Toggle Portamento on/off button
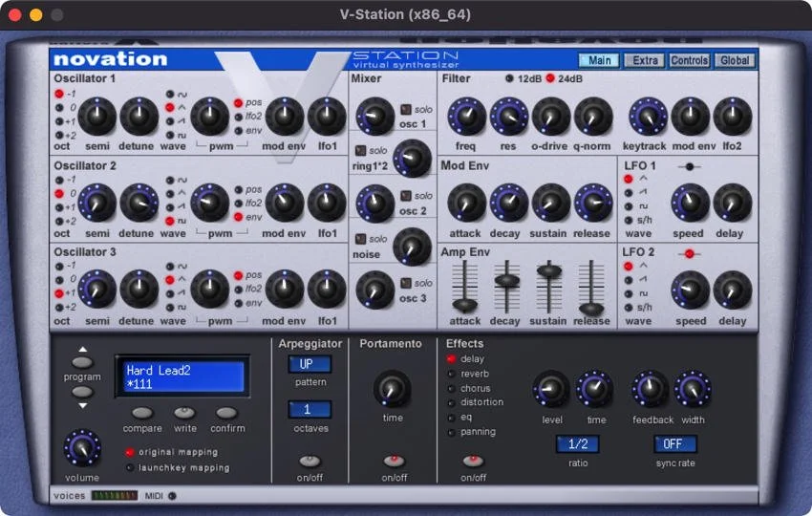The width and height of the screenshot is (812, 516). 394,461
